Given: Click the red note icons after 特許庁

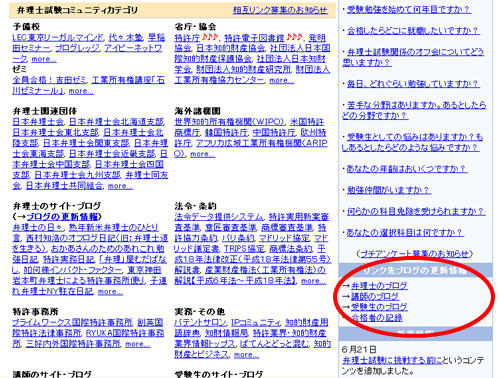Looking at the screenshot, I should click(x=210, y=37).
